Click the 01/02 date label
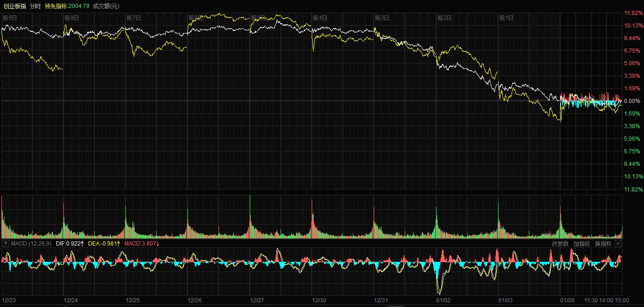 point(444,300)
